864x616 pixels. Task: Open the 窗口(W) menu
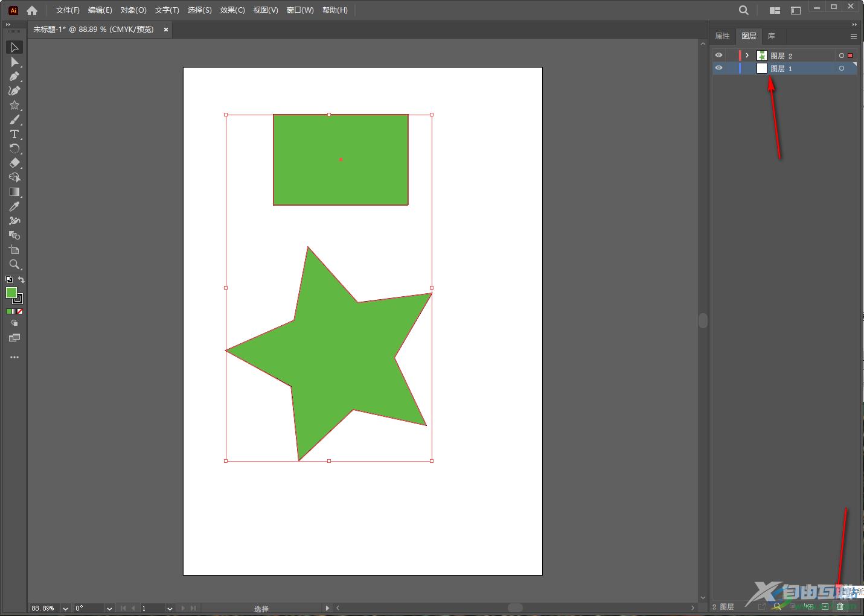pos(300,10)
